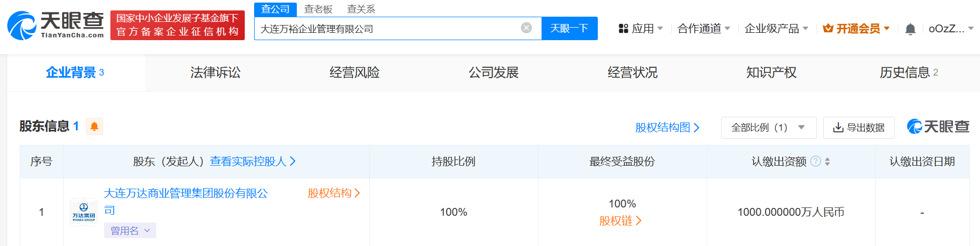Open the 全部比例 (1) filter dropdown
Screen dimensions: 980x246
coord(769,128)
